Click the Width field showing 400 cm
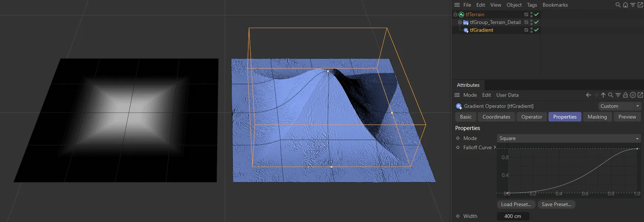Image resolution: width=644 pixels, height=222 pixels. pos(513,216)
